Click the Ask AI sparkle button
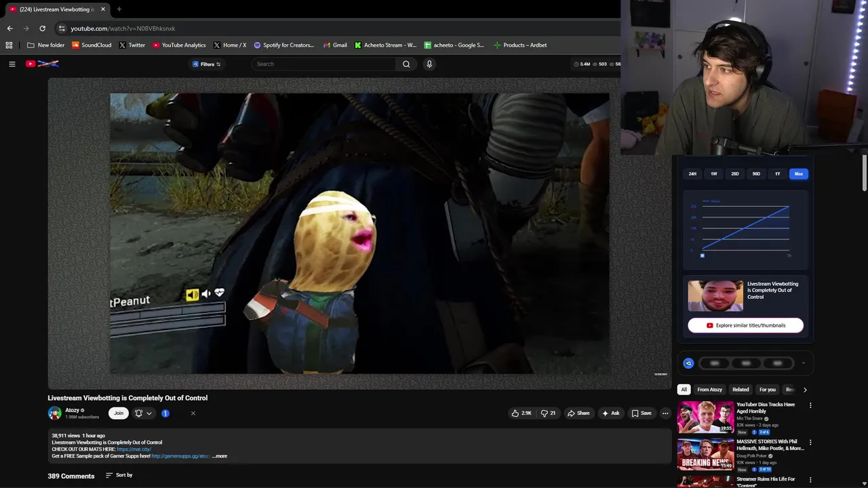 [x=610, y=413]
